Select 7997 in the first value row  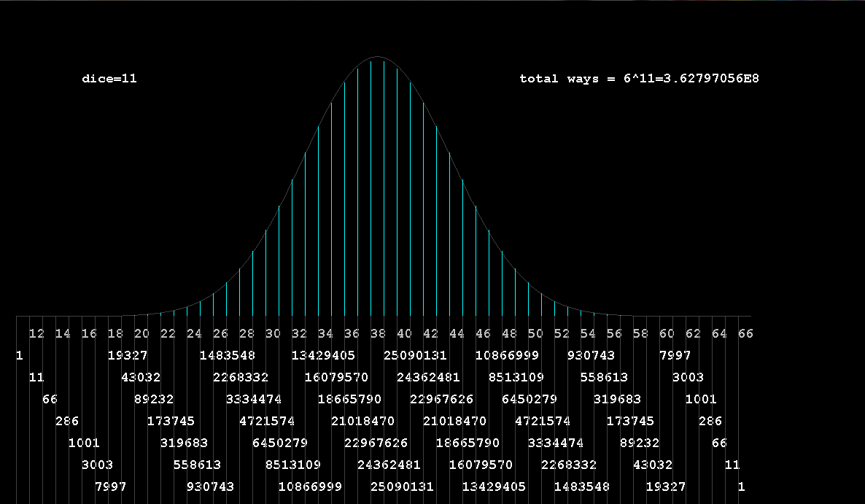click(x=675, y=356)
